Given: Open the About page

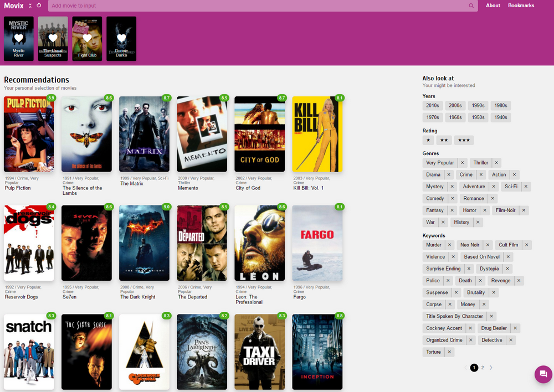Looking at the screenshot, I should point(493,6).
